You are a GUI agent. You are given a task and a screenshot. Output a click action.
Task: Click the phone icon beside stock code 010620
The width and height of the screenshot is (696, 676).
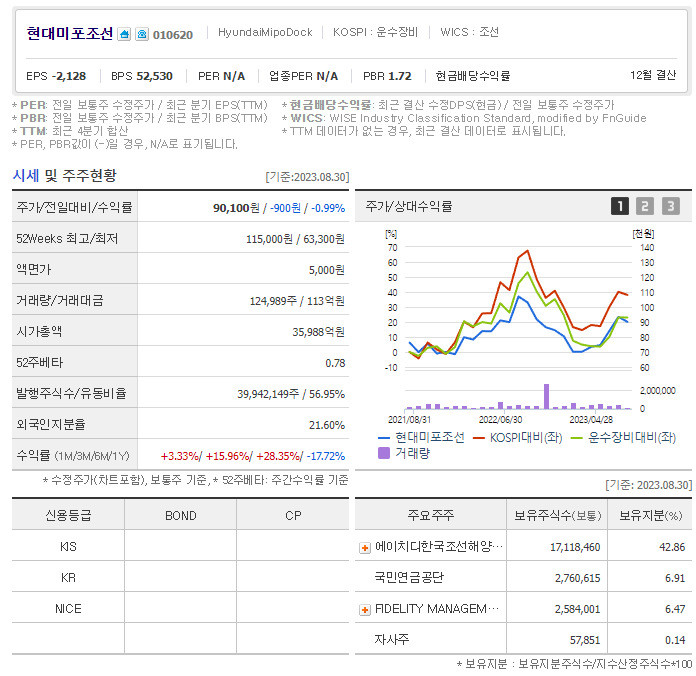(142, 34)
